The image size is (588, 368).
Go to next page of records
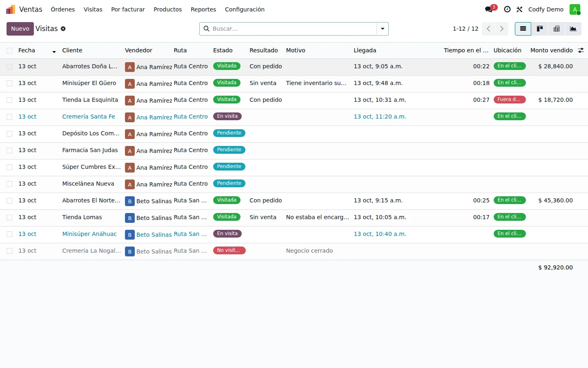point(502,29)
